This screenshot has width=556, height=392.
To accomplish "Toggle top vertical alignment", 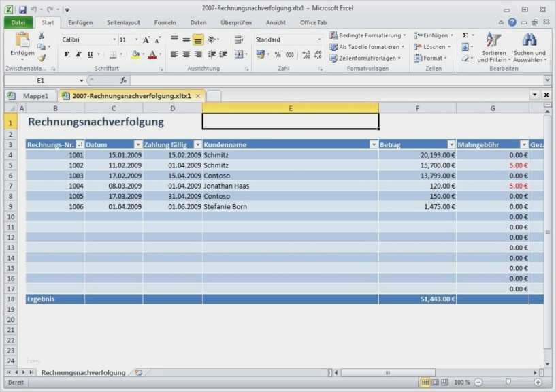I will click(174, 39).
